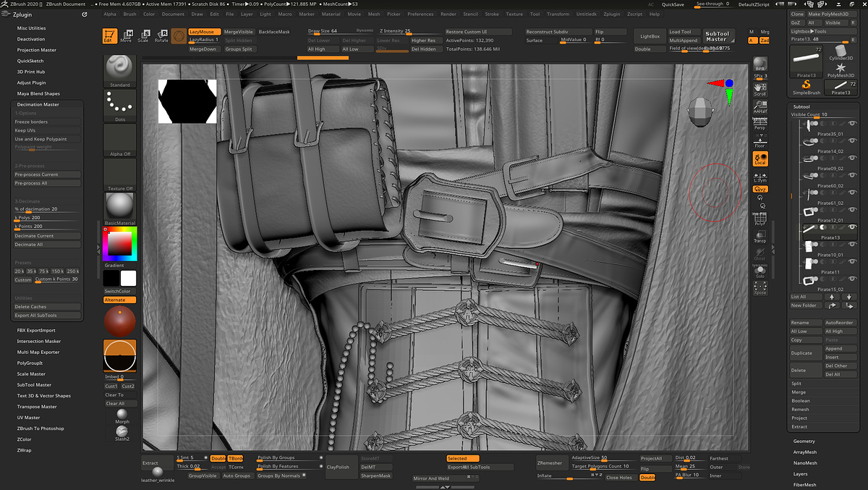Viewport: 868px width, 490px height.
Task: Open the Dots stroke selector
Action: [120, 106]
